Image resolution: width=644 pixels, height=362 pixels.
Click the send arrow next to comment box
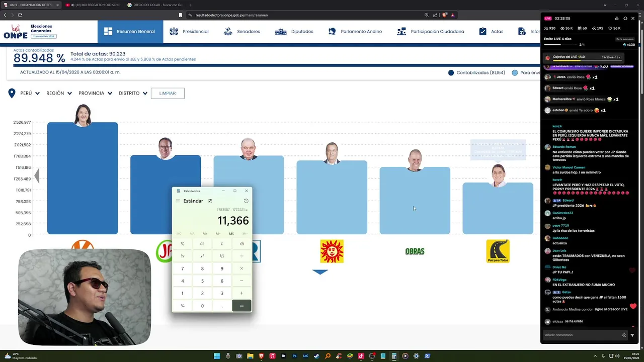pos(632,335)
